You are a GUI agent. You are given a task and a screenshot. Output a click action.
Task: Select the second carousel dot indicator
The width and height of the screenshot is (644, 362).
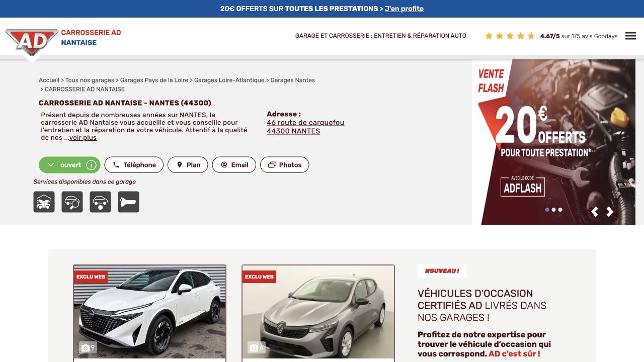point(554,210)
